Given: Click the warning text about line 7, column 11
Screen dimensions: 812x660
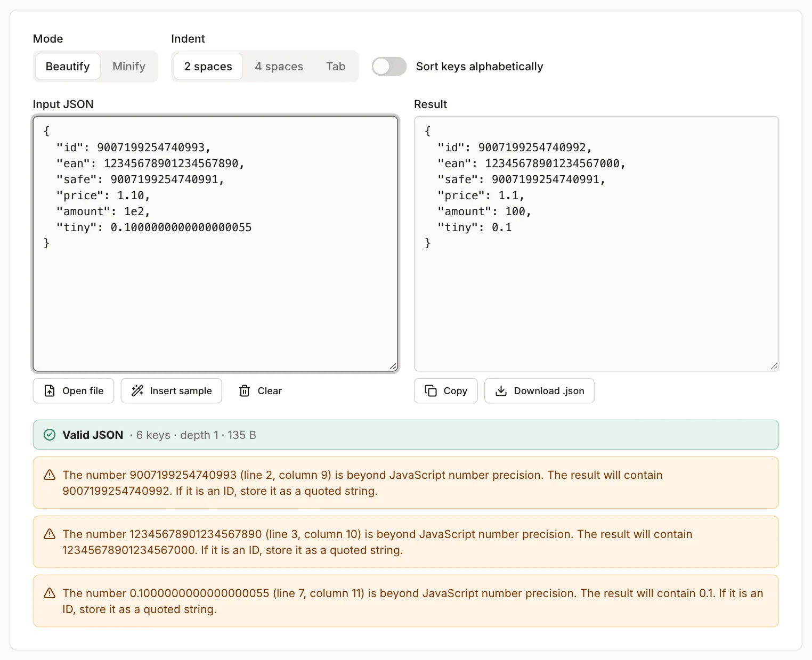Looking at the screenshot, I should [413, 601].
